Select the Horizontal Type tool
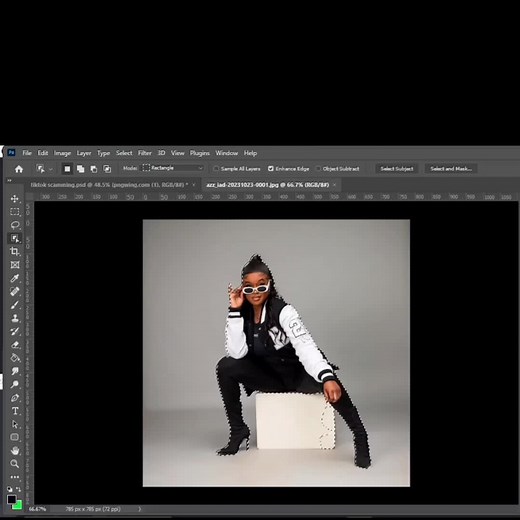This screenshot has width=520, height=520. (x=15, y=411)
